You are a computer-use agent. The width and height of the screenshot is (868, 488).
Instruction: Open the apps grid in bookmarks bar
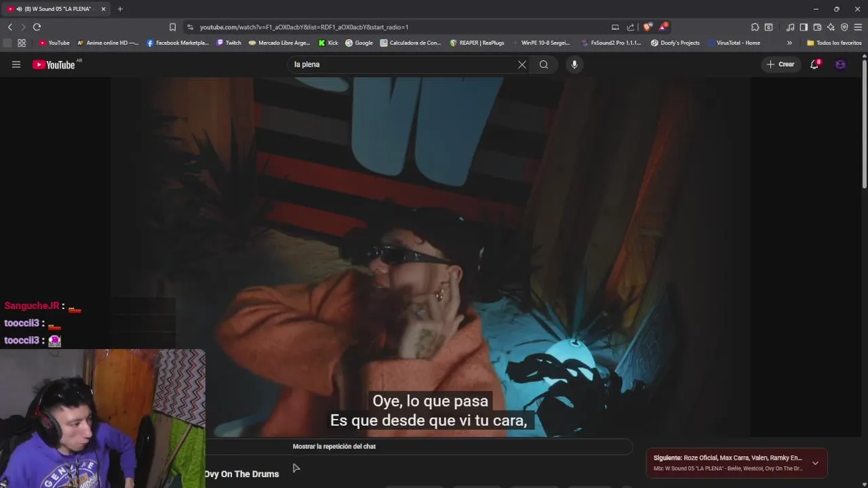(22, 43)
